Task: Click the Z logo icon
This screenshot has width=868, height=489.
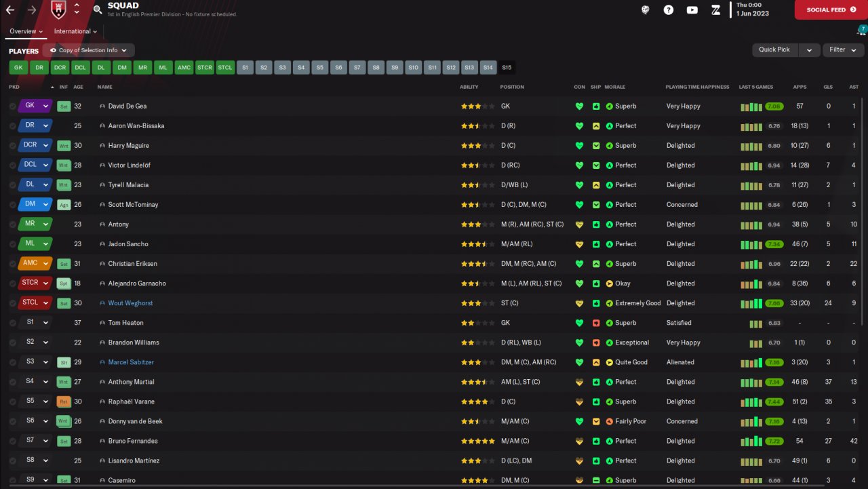Action: click(715, 10)
